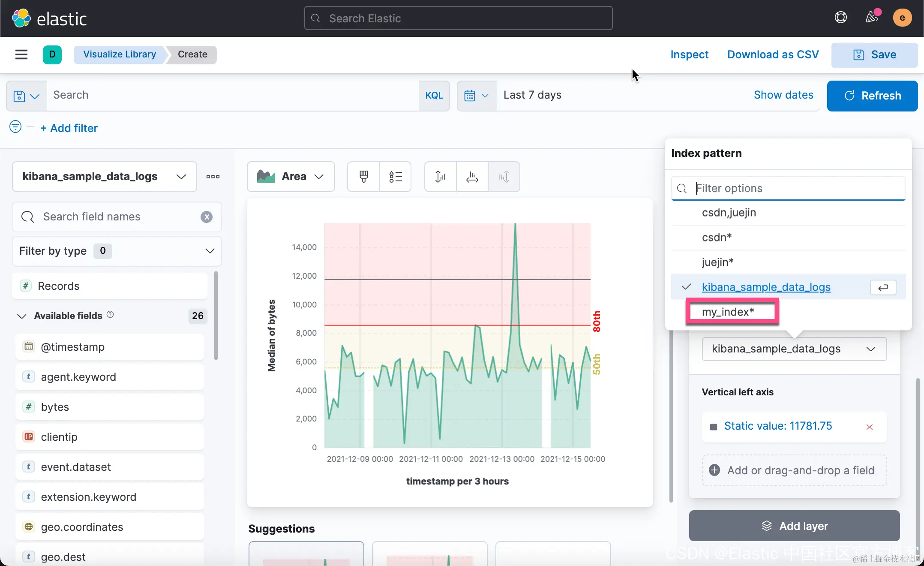Click the help lifebuoy icon

pyautogui.click(x=840, y=18)
